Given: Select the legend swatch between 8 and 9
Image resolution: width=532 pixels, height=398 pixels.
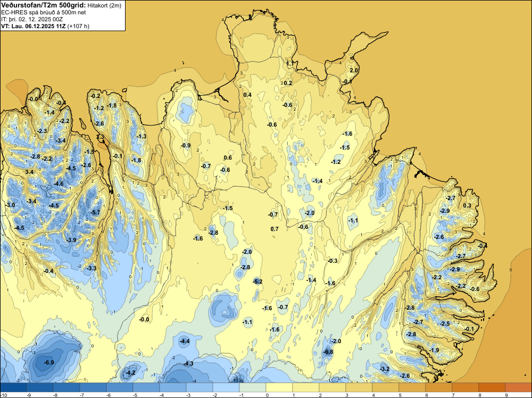Looking at the screenshot, I should click(x=492, y=387).
